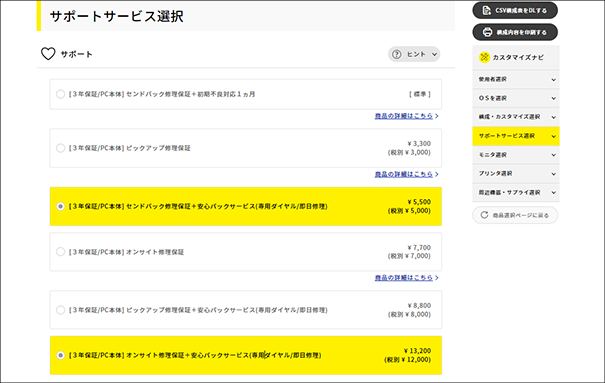Expand OSを選択 section in the navi
This screenshot has width=605, height=383.
point(516,98)
